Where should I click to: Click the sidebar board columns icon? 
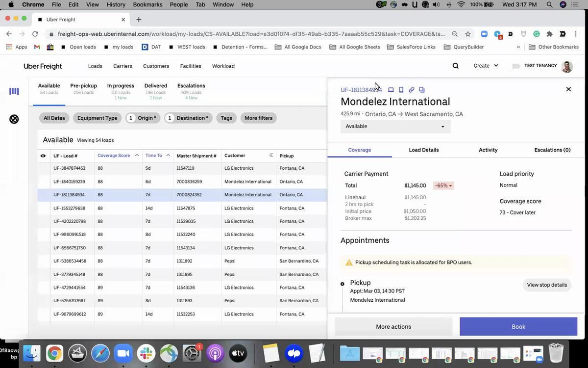(14, 91)
